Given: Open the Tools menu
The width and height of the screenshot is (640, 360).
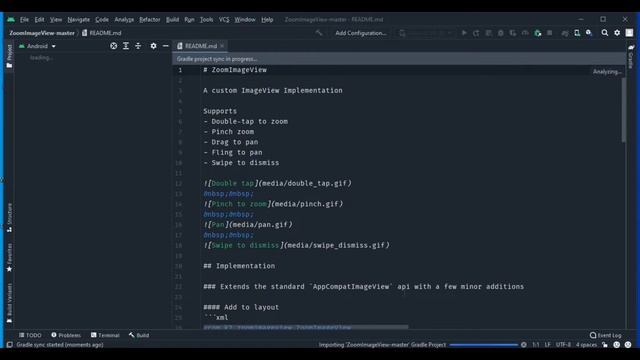Looking at the screenshot, I should (x=207, y=20).
